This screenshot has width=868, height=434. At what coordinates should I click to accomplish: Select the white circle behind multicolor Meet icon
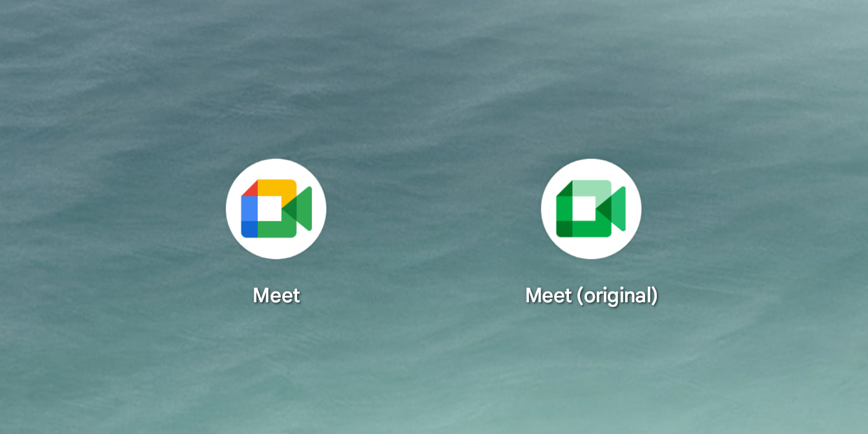(276, 248)
